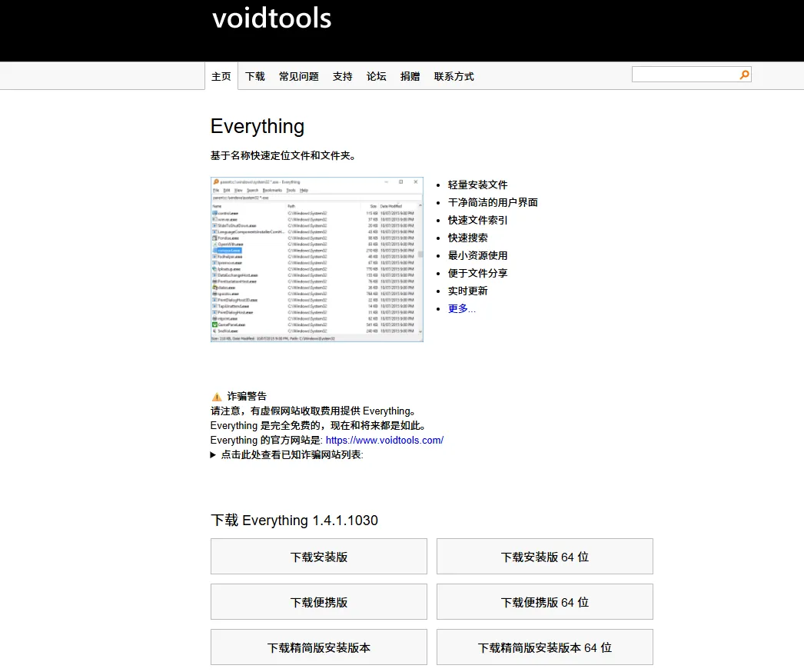804x672 pixels.
Task: Open the 常见问题 menu item
Action: coord(299,77)
